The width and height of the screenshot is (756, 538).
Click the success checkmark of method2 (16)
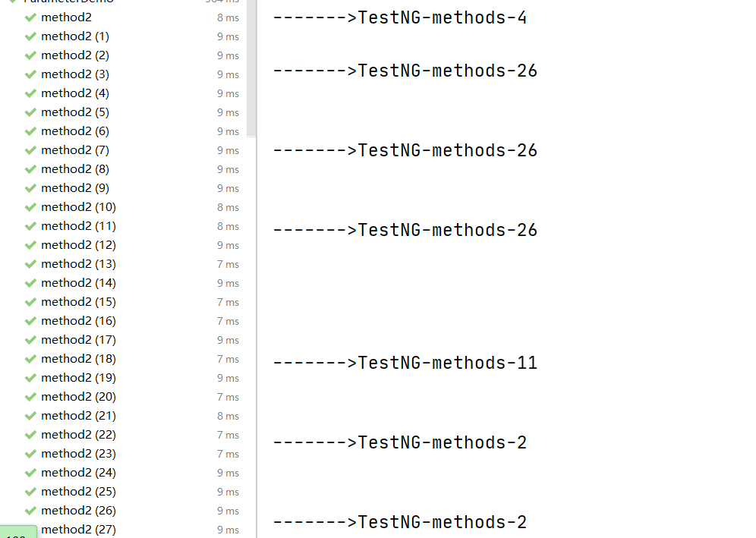pos(30,321)
